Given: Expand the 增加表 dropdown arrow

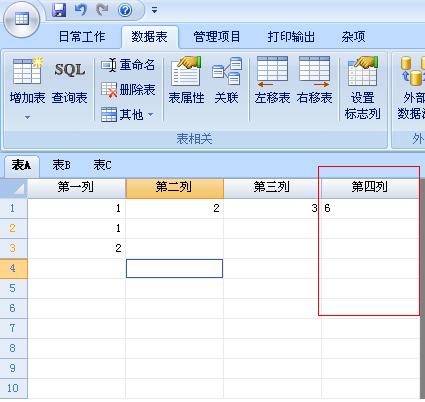Looking at the screenshot, I should pos(27,117).
